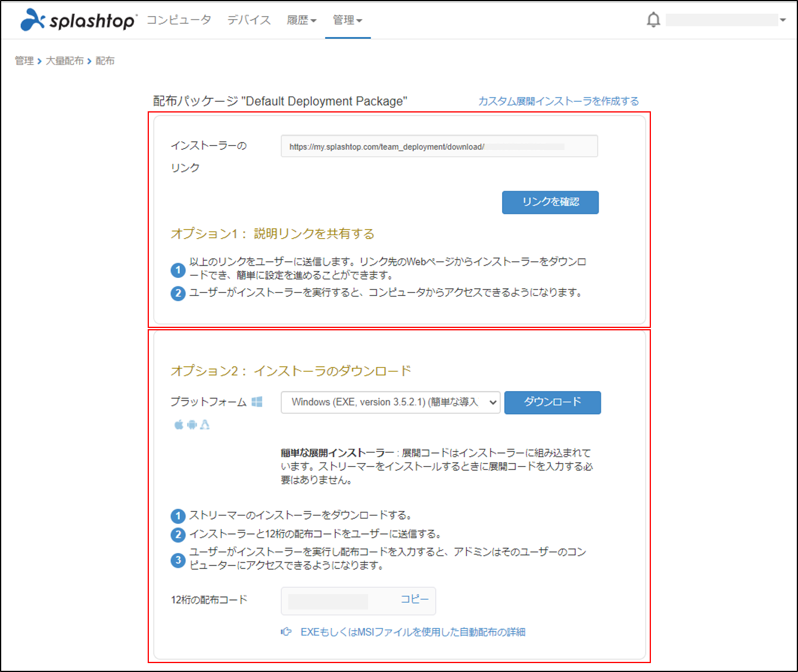Switch to the コンピュータ tab
The image size is (798, 672).
pyautogui.click(x=178, y=20)
